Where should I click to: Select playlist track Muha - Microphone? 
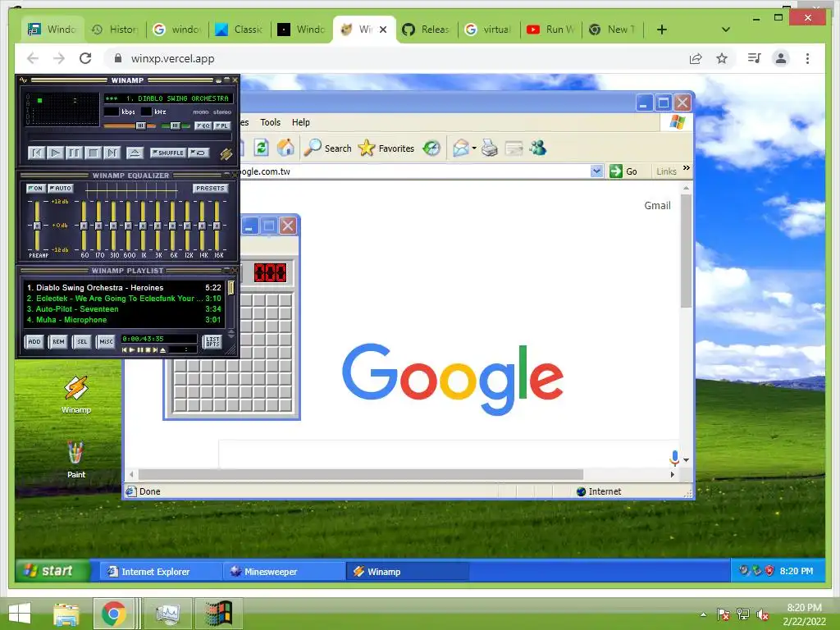[x=124, y=320]
